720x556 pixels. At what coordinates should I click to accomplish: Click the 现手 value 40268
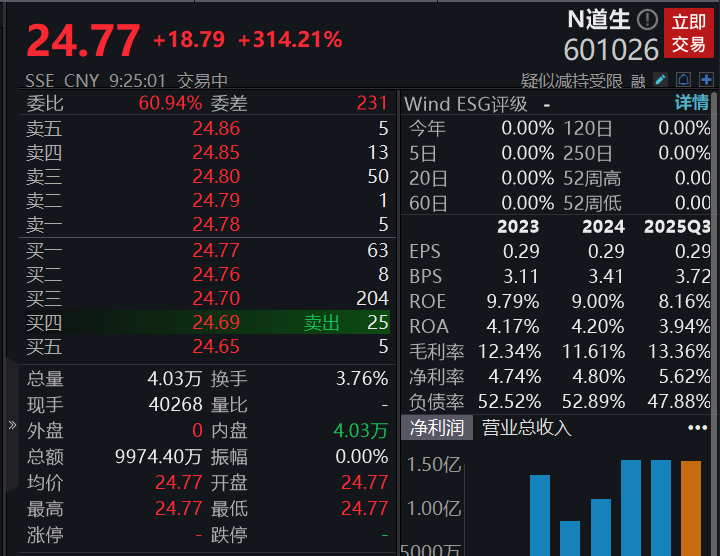(175, 404)
